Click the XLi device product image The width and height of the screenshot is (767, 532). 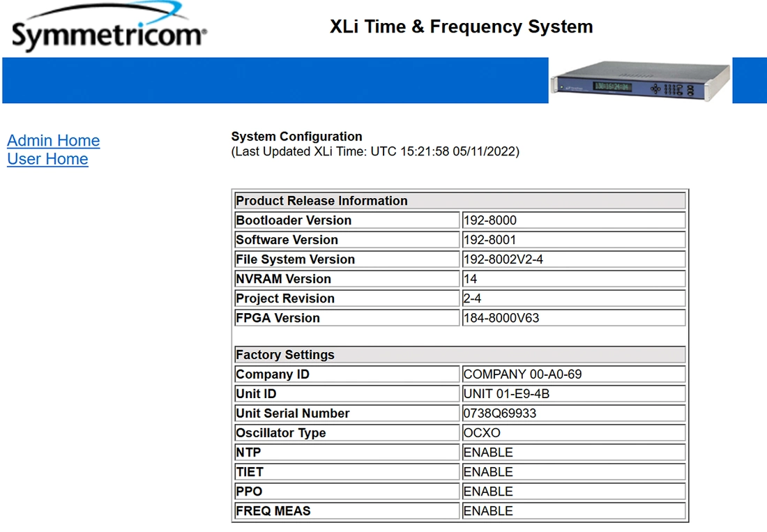[640, 81]
